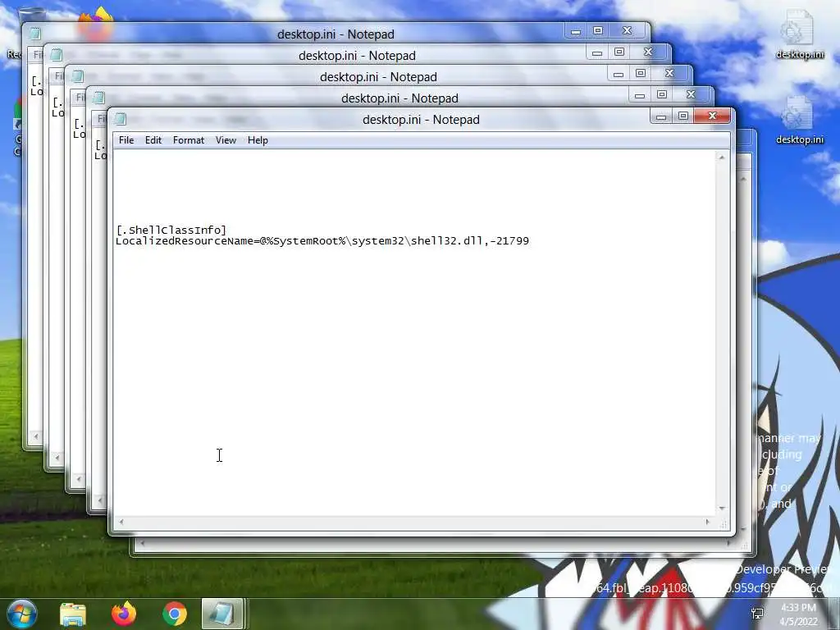This screenshot has width=840, height=630.
Task: Click left scroll arrow of fourth Notepad window
Action: (100, 501)
